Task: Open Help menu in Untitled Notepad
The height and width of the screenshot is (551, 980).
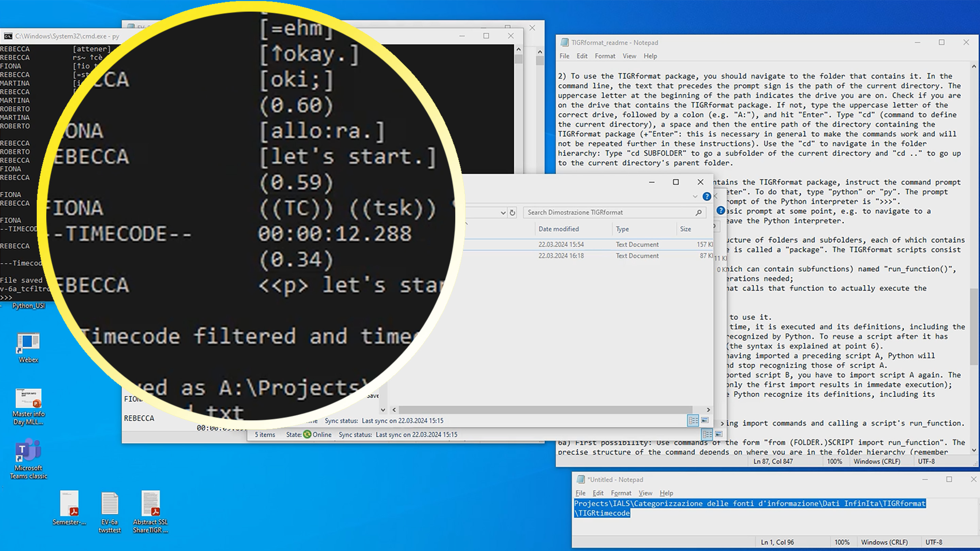Action: [x=666, y=493]
